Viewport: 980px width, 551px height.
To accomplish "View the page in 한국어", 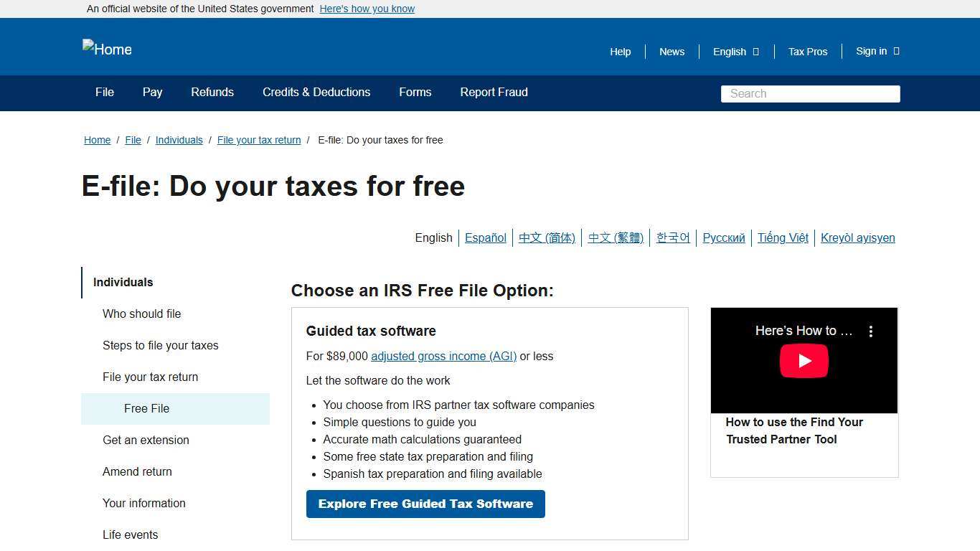I will coord(672,237).
